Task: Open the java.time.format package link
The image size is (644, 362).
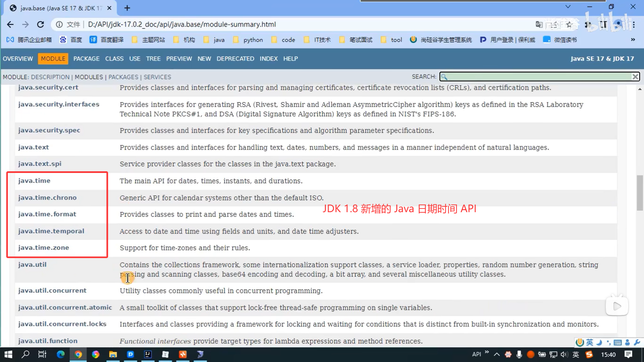Action: 47,214
